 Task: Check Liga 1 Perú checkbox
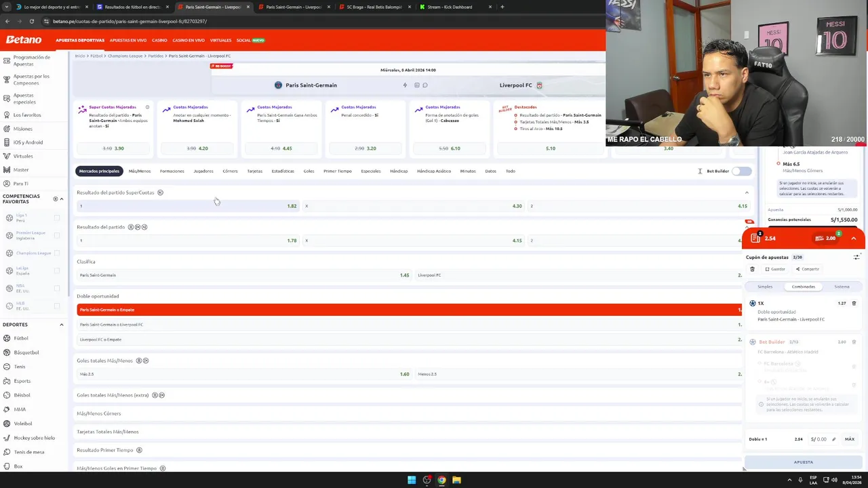(57, 218)
